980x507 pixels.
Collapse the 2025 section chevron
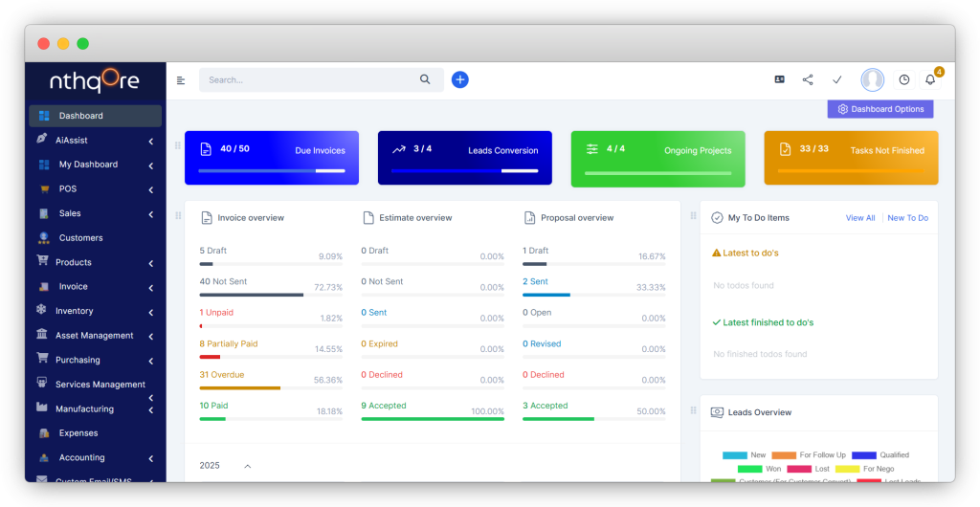(248, 466)
